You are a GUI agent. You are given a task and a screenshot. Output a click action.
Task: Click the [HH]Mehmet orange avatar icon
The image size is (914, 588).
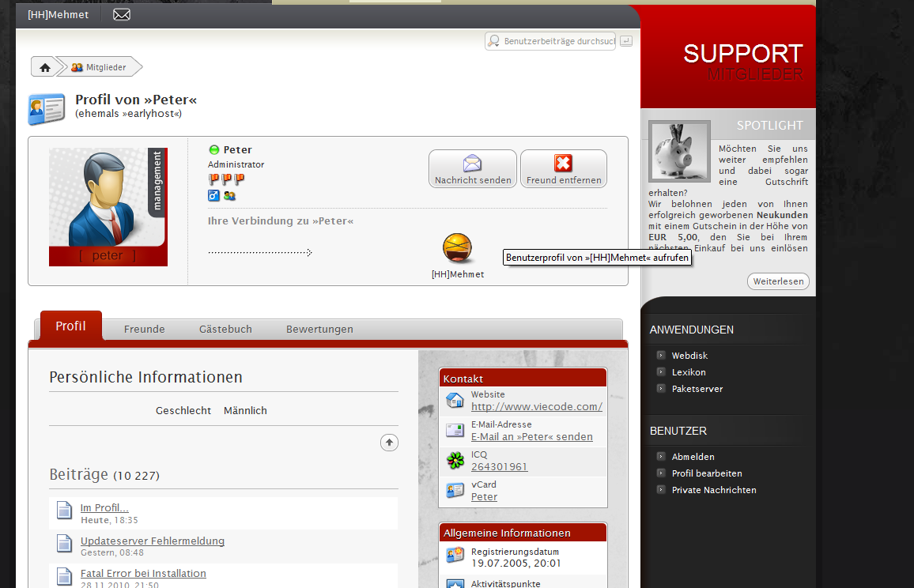click(x=458, y=249)
